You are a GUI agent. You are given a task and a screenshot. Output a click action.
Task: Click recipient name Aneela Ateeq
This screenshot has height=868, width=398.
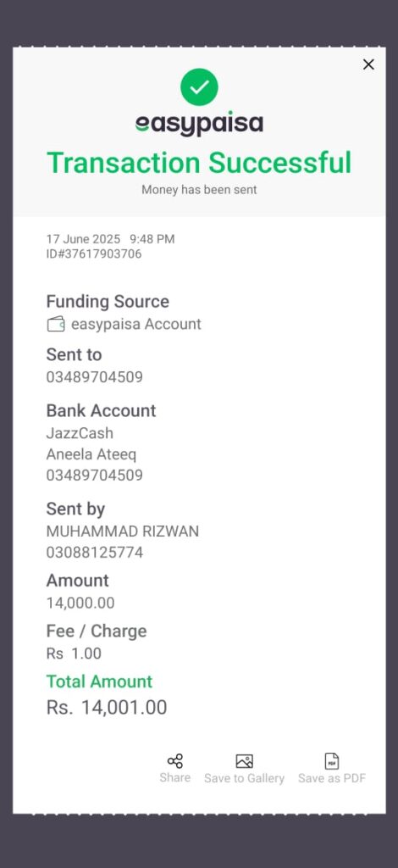(x=91, y=454)
